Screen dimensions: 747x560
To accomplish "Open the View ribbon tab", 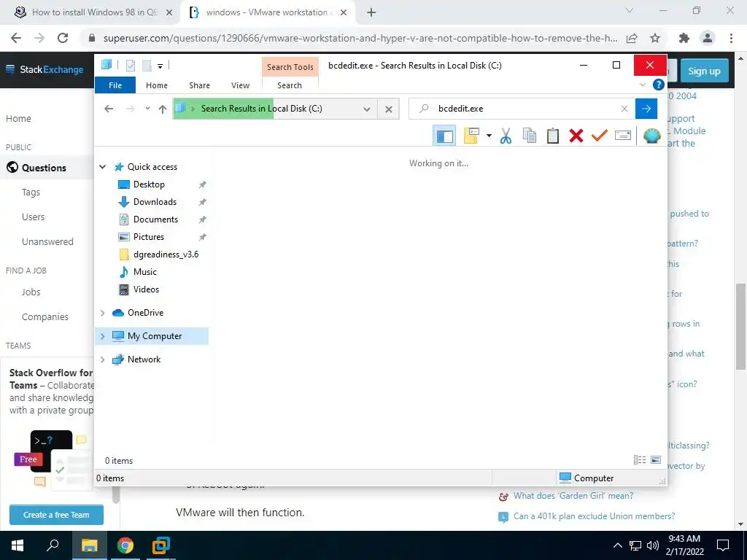I will [240, 85].
